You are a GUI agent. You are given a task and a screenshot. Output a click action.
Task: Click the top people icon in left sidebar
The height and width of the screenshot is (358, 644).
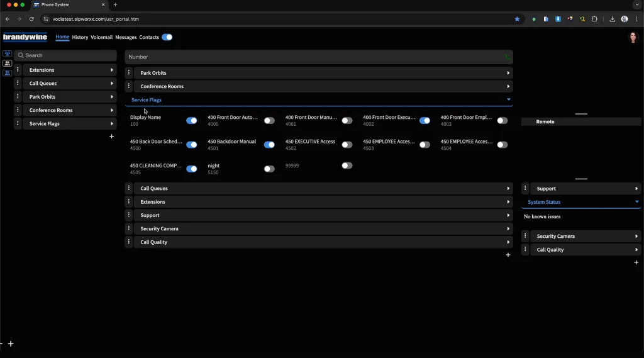point(7,54)
